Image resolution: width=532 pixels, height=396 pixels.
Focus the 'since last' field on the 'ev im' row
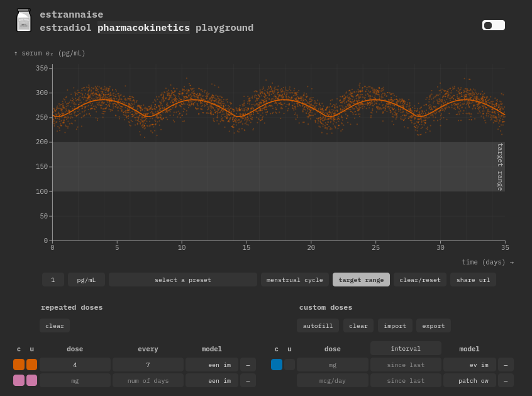(406, 365)
